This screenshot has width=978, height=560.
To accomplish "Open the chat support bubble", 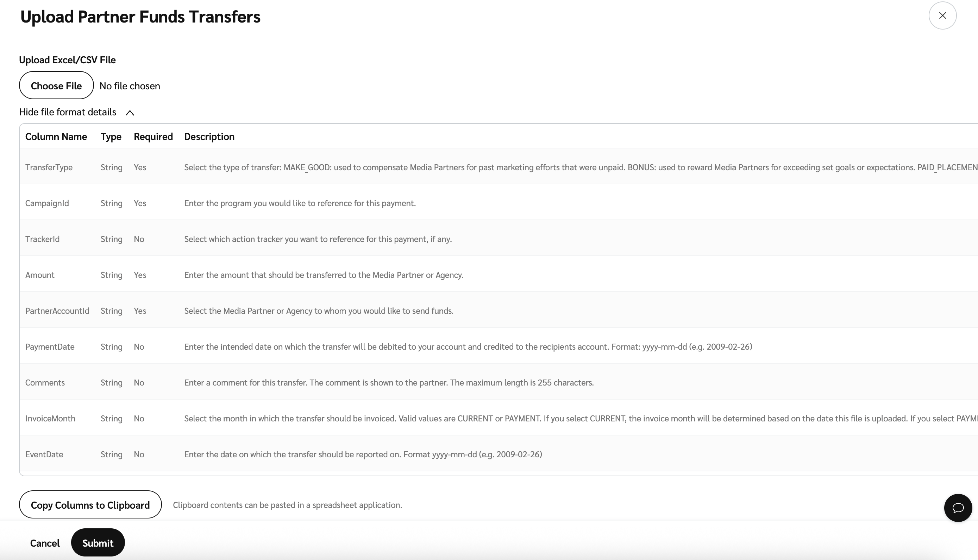I will 958,508.
